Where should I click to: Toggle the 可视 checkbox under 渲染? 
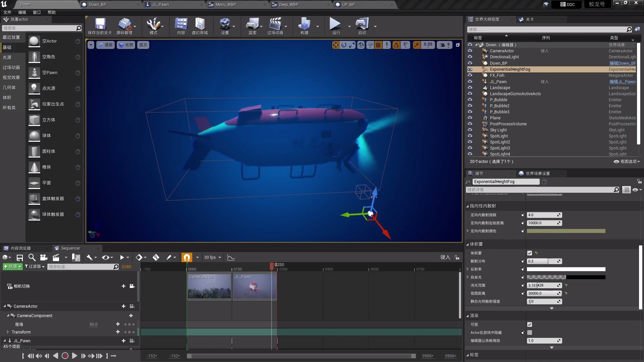pos(530,324)
